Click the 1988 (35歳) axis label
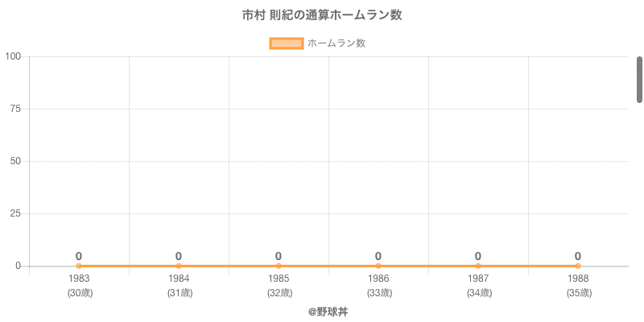 [578, 286]
